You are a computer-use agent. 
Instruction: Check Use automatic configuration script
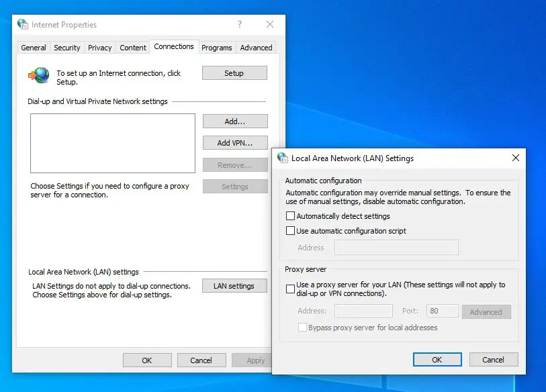[x=291, y=231]
